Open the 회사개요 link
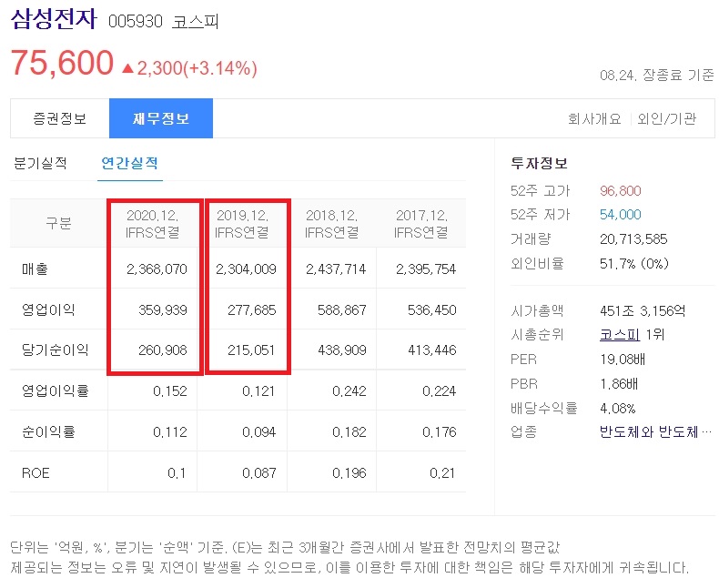 [594, 119]
